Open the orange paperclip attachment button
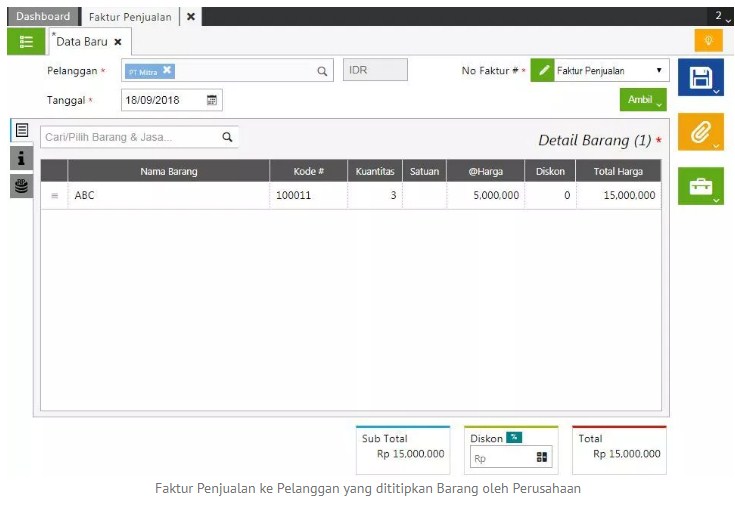The height and width of the screenshot is (507, 735). 700,132
